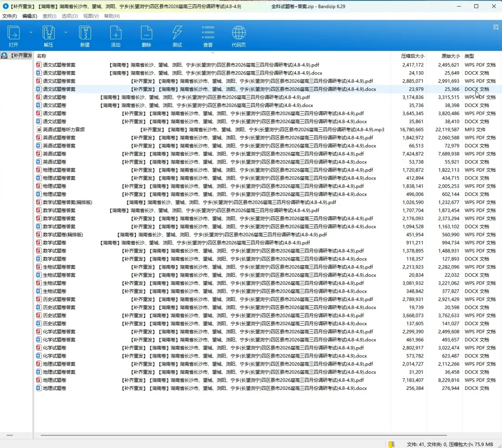Click the horizontal scrollbar under file list
Viewport: 502px width, 448px height.
click(243, 435)
